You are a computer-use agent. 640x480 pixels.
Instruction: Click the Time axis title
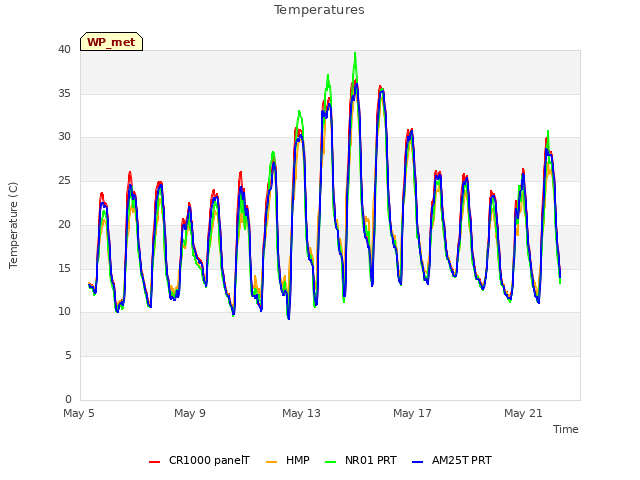(x=566, y=429)
